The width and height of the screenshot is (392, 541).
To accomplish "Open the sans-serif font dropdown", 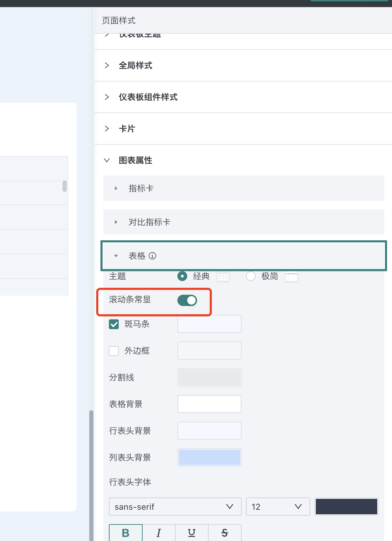I will click(x=175, y=507).
